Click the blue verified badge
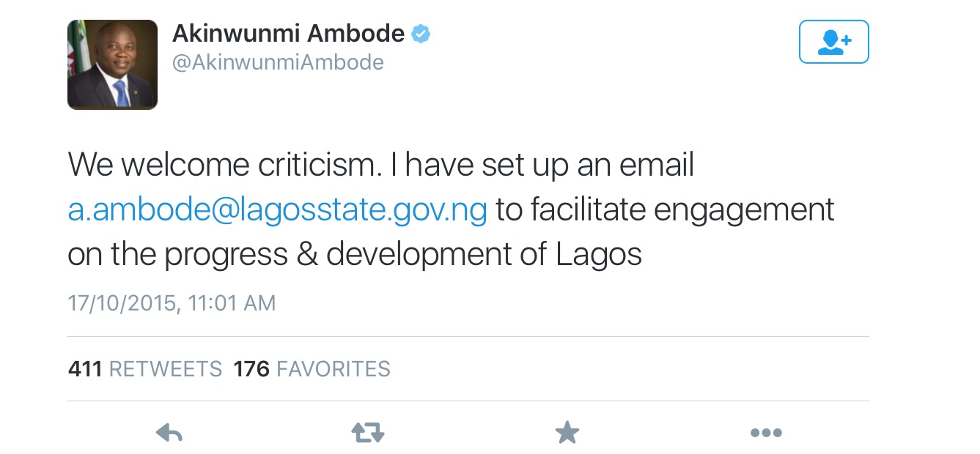The height and width of the screenshot is (454, 980). pyautogui.click(x=421, y=34)
